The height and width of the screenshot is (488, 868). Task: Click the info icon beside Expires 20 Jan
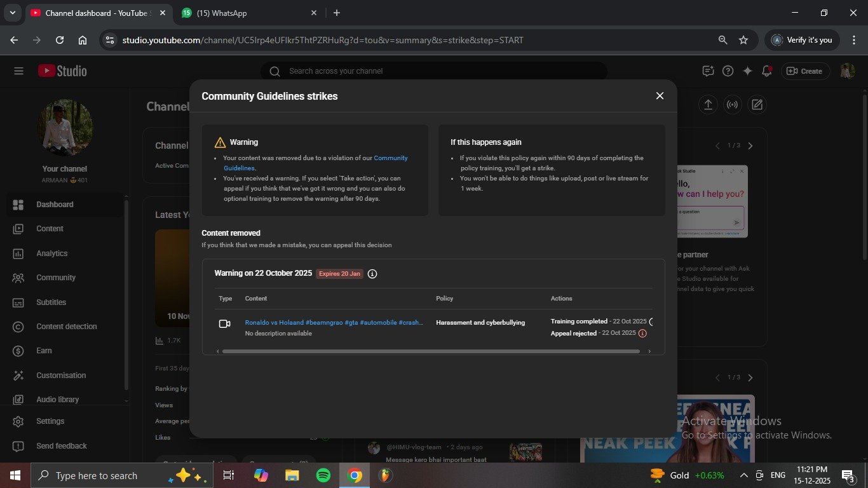(x=372, y=274)
